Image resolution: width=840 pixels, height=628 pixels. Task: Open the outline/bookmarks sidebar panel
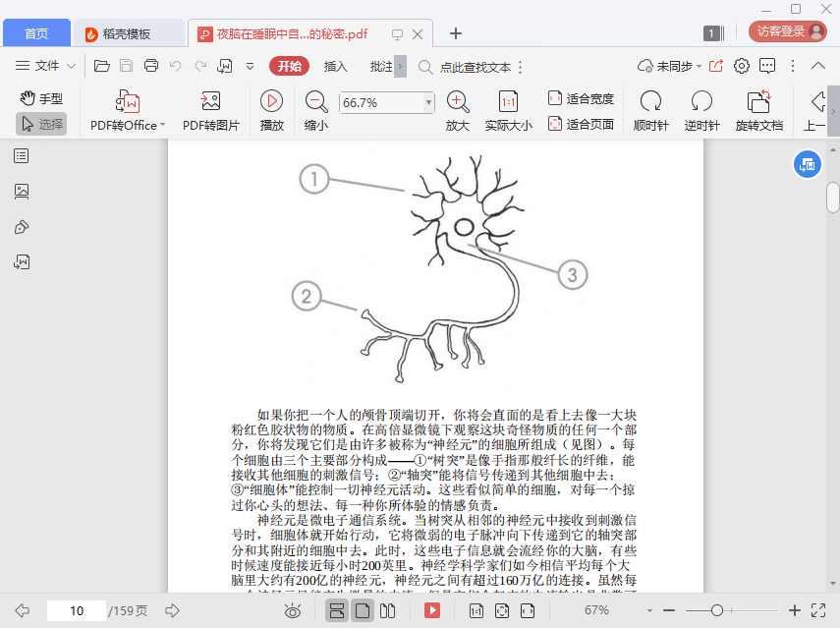(x=22, y=156)
